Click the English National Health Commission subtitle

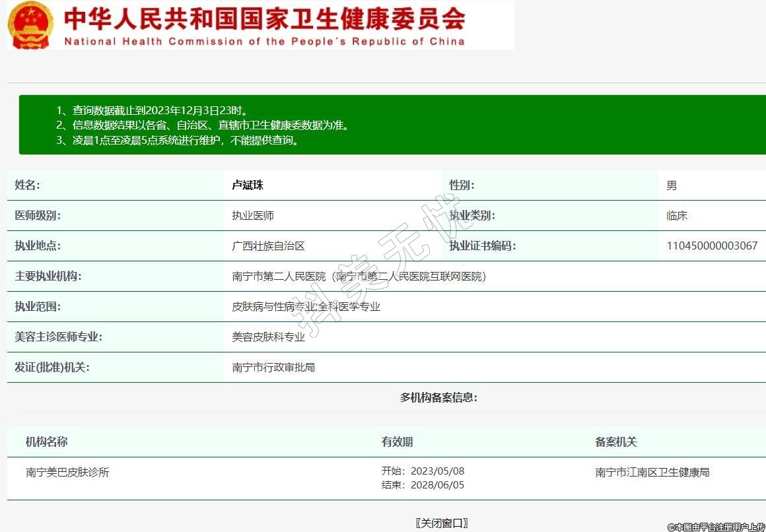click(264, 42)
